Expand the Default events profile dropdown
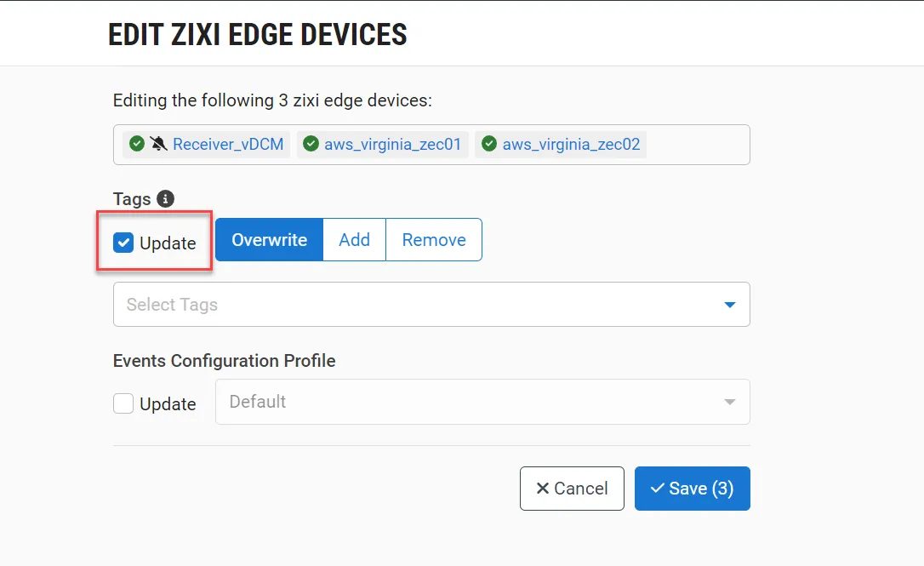 point(482,402)
